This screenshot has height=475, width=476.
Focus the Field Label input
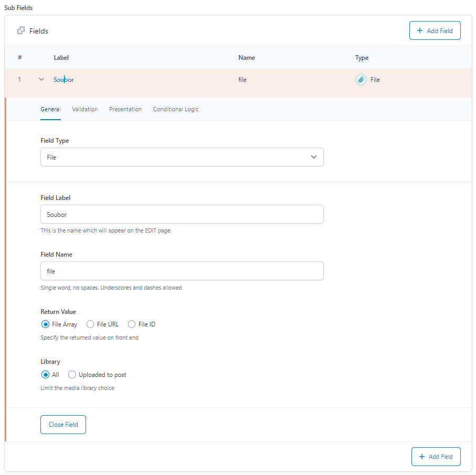pos(182,214)
